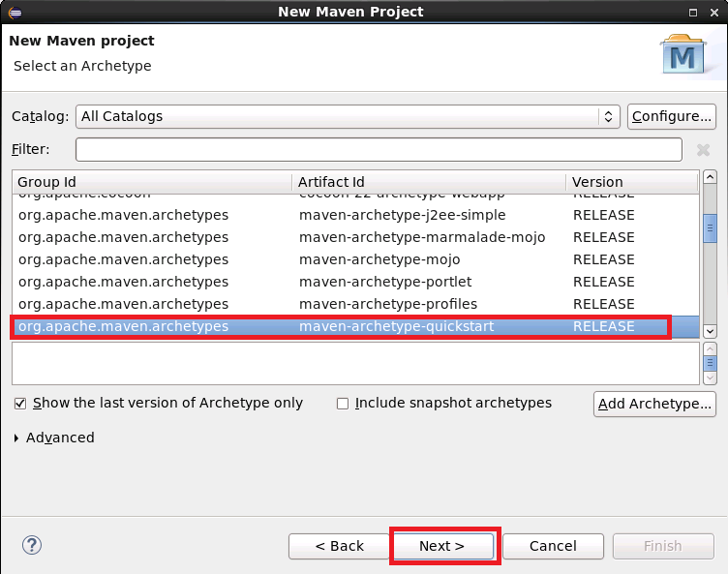728x574 pixels.
Task: Select maven-archetype-marmalade-mojo row
Action: click(355, 237)
